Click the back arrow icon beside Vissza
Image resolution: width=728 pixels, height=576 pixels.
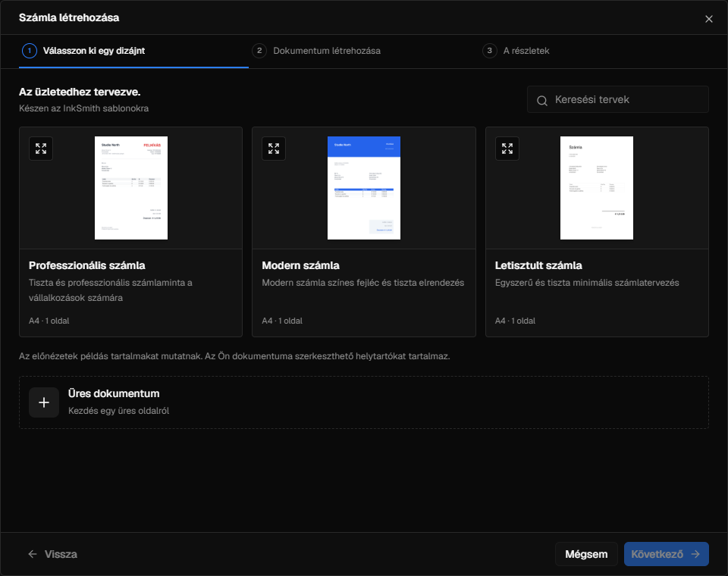[x=33, y=554]
